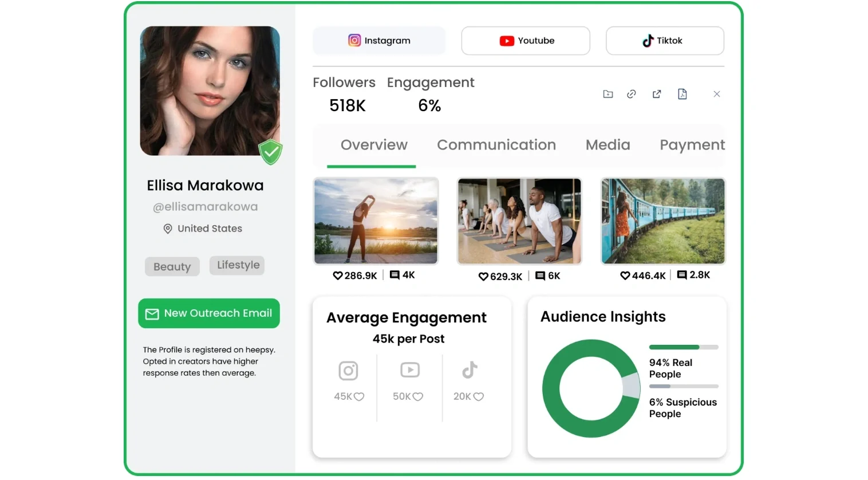The width and height of the screenshot is (868, 480).
Task: Export profile as PDF document icon
Action: [x=682, y=94]
